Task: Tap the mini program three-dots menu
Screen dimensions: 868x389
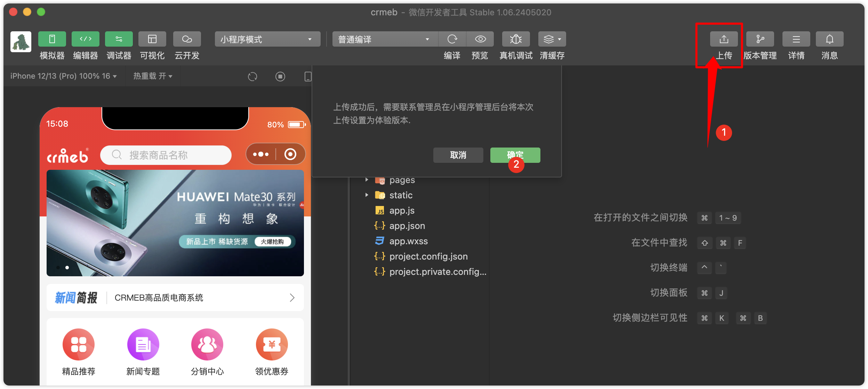Action: click(x=261, y=154)
